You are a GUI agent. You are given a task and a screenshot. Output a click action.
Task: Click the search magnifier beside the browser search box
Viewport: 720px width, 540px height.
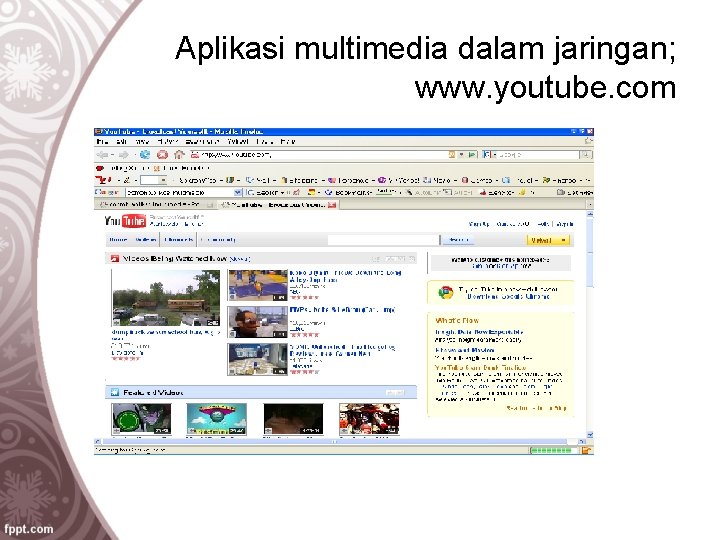585,155
